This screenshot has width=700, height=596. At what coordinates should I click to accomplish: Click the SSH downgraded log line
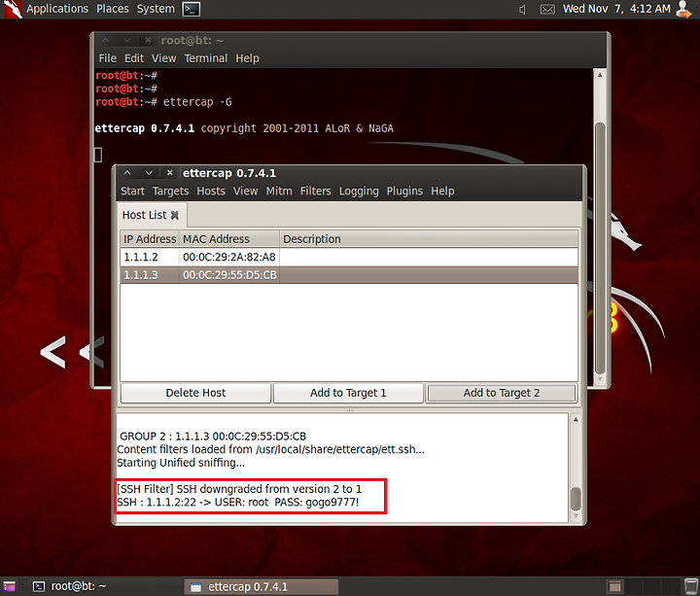click(x=239, y=489)
